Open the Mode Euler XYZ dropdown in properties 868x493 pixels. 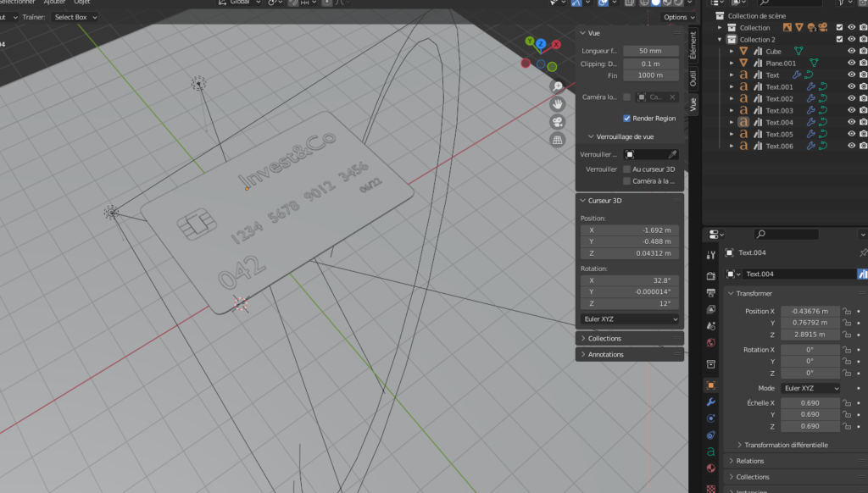pos(810,389)
